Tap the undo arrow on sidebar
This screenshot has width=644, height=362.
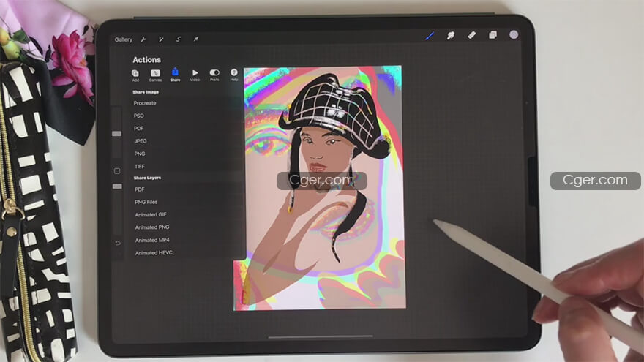(118, 244)
